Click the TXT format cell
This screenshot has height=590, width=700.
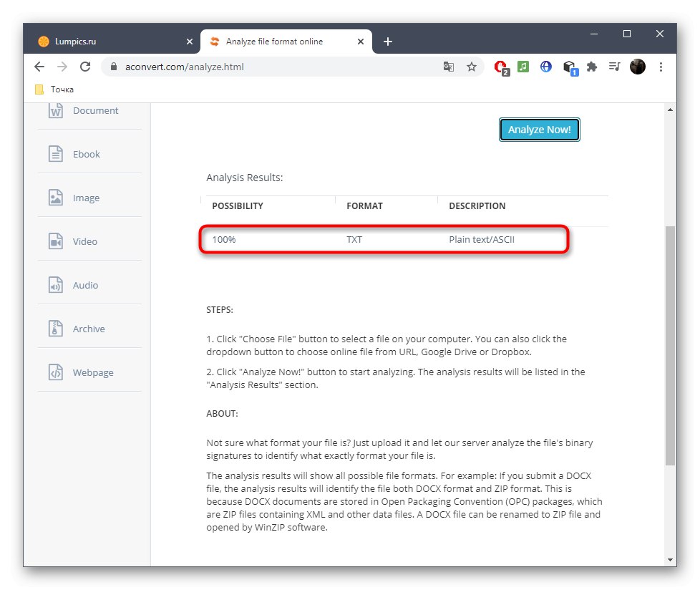click(x=354, y=239)
